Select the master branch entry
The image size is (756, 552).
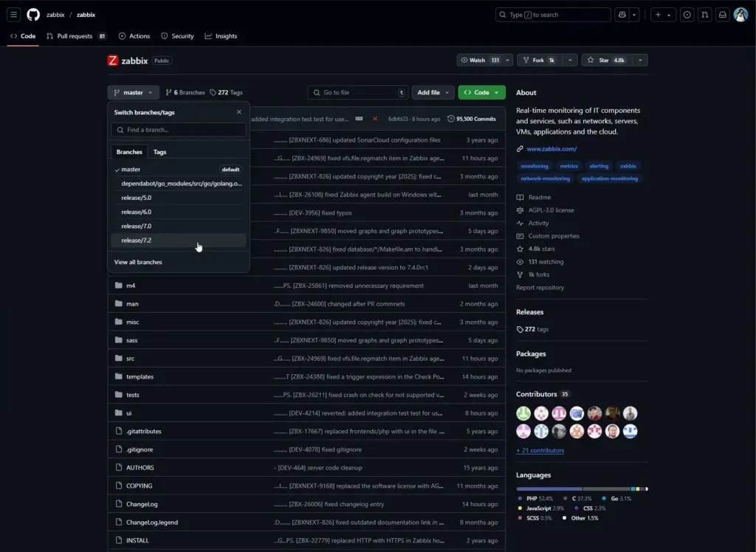click(179, 169)
